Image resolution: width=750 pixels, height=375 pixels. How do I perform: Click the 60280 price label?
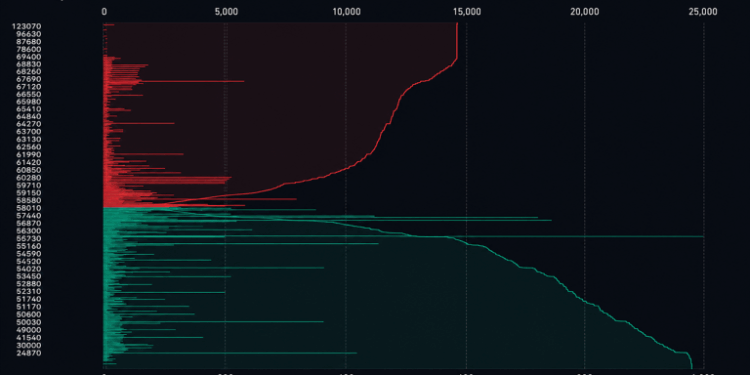[x=28, y=178]
